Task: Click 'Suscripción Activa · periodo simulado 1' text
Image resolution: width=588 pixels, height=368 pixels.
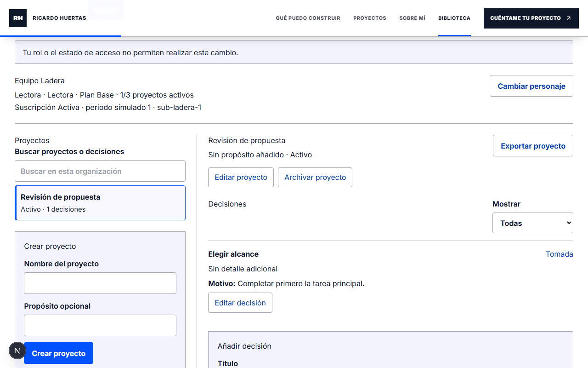Action: [83, 108]
